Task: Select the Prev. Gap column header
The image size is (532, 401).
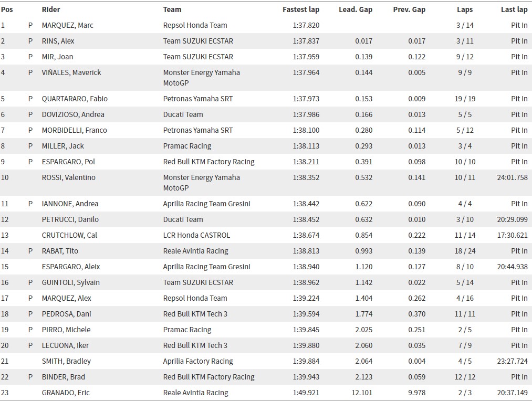Action: [409, 9]
